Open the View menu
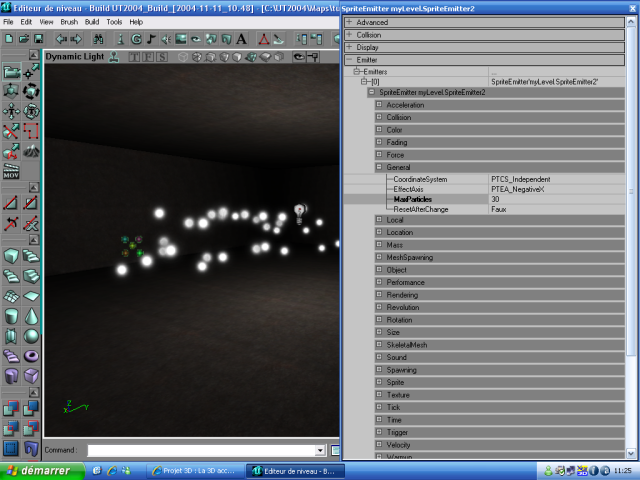 [46, 22]
